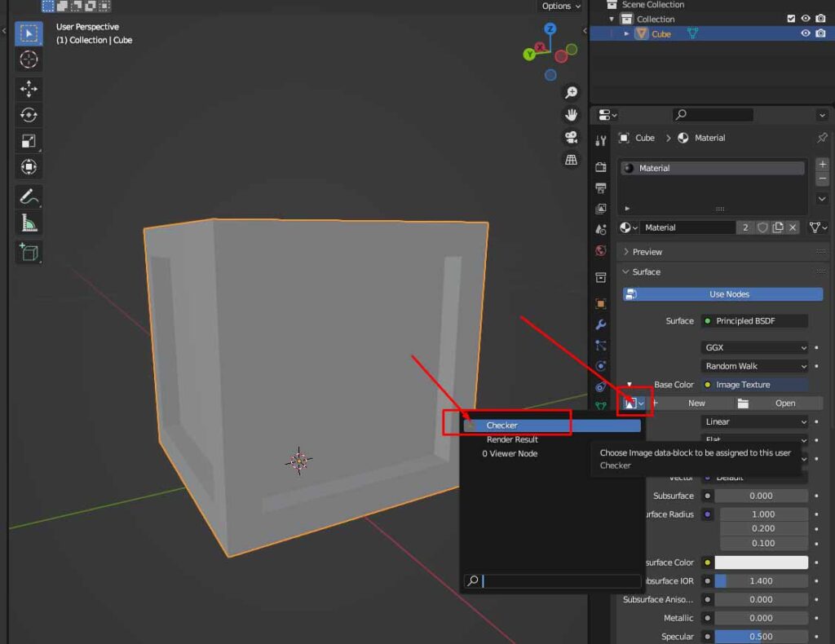Open the GGX distribution dropdown
The height and width of the screenshot is (644, 835).
(754, 347)
